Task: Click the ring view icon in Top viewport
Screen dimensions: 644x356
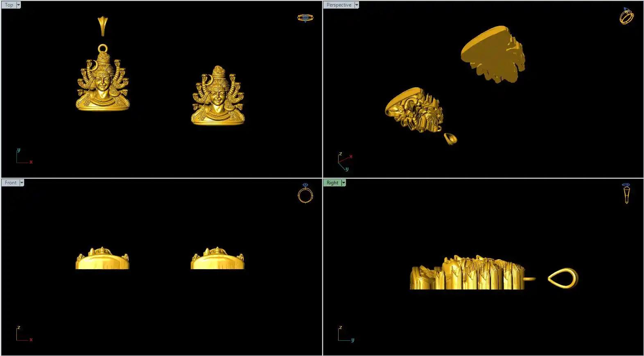Action: tap(305, 18)
